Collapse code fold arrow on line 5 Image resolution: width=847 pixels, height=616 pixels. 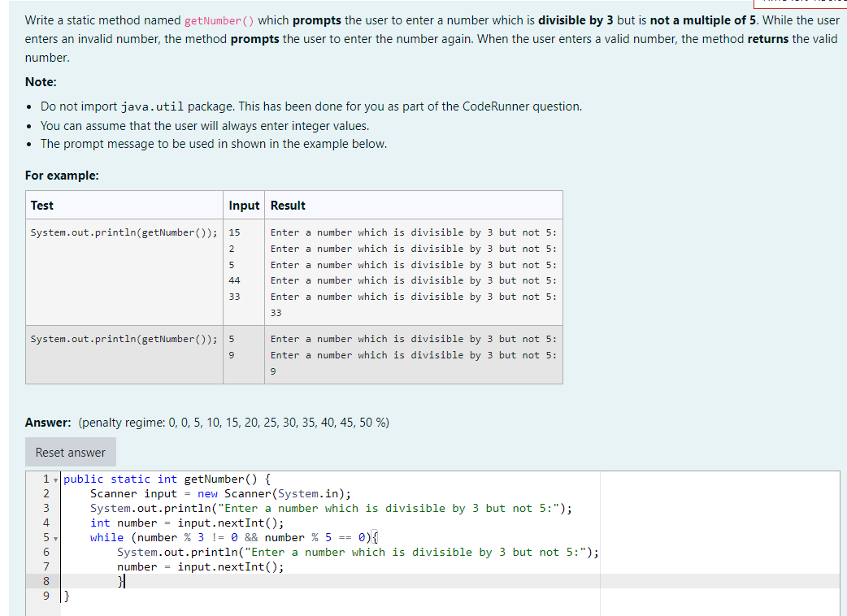tap(55, 538)
